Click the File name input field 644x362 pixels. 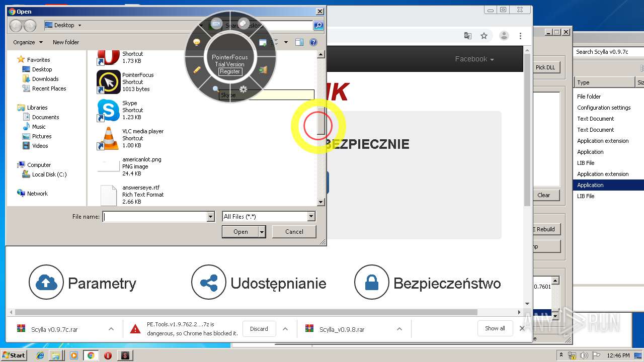pyautogui.click(x=155, y=217)
